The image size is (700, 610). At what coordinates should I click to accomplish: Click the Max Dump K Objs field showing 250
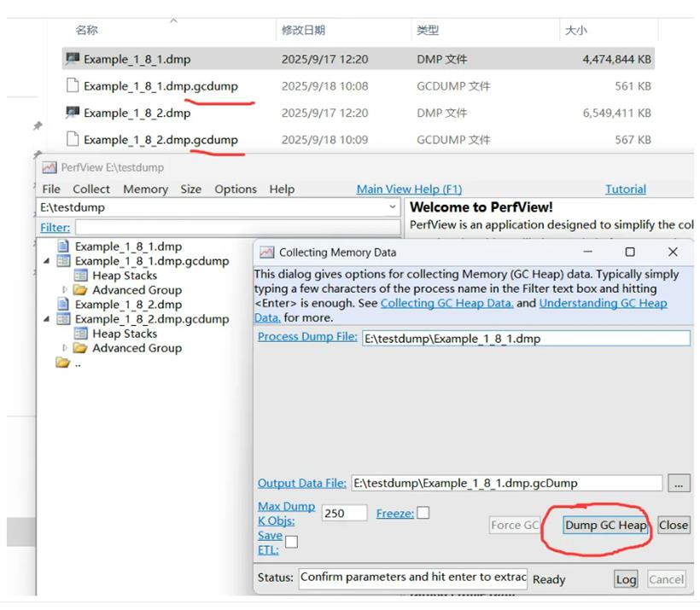click(344, 513)
